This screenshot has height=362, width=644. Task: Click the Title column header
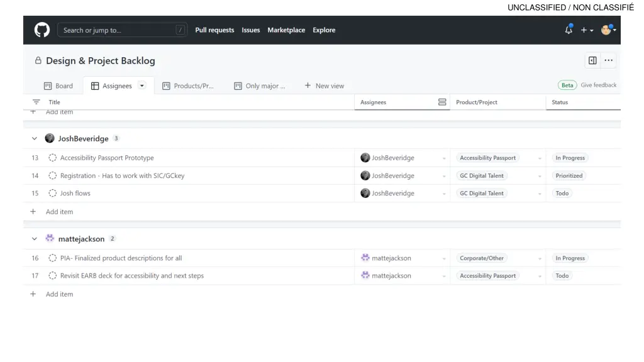coord(54,102)
